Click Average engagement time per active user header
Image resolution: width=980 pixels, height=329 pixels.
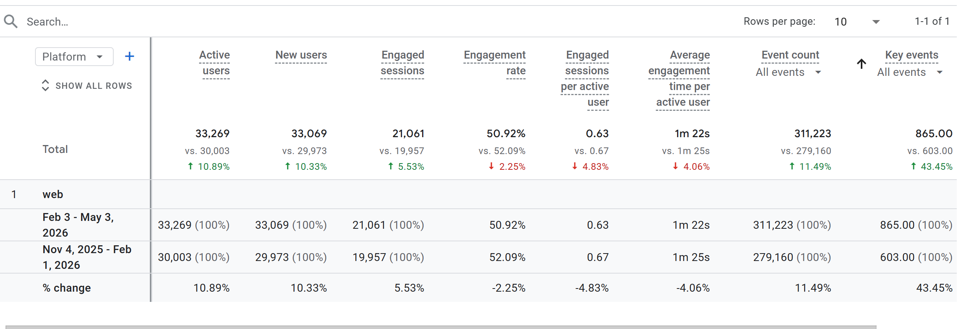[x=679, y=79]
